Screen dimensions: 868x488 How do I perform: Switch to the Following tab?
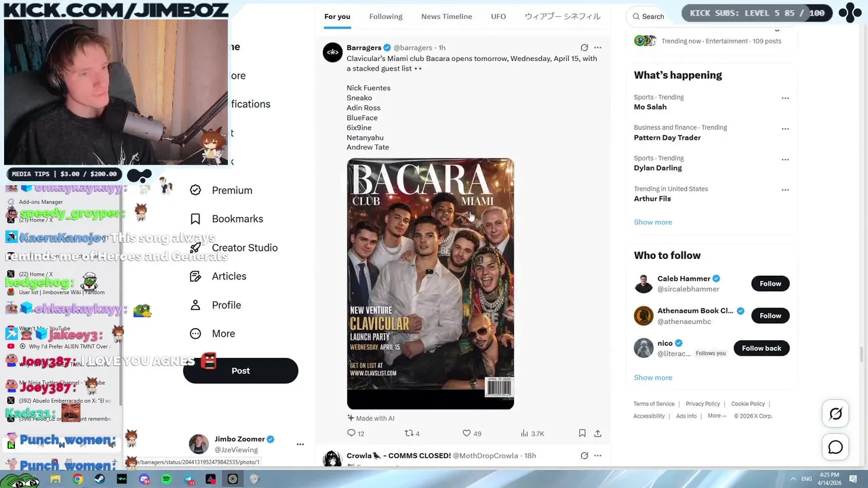(386, 16)
